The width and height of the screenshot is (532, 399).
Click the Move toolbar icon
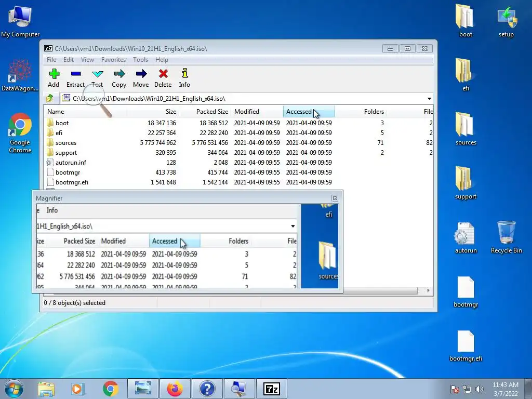click(x=141, y=78)
